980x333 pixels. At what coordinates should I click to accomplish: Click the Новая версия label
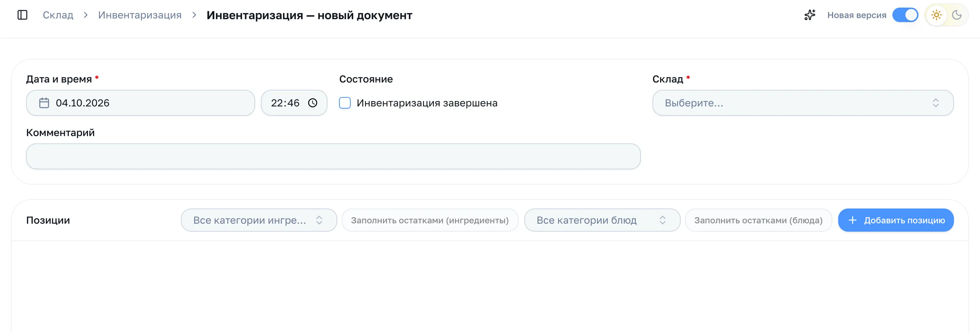[857, 15]
